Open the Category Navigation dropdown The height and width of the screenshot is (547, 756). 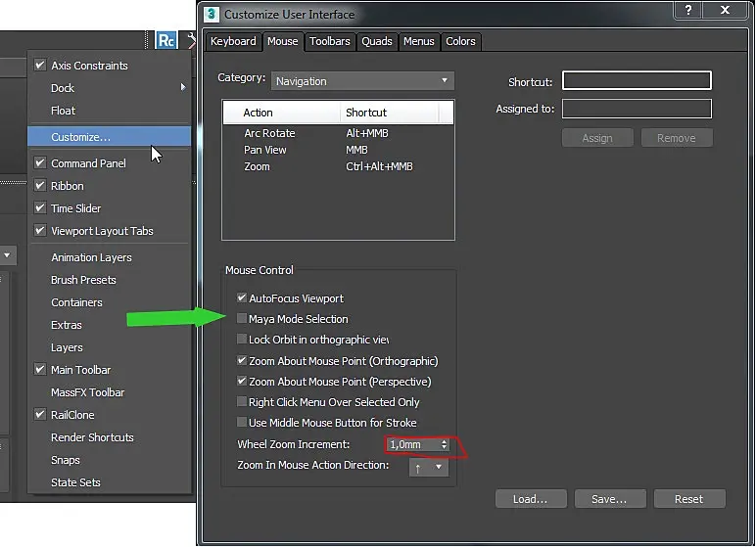(362, 81)
